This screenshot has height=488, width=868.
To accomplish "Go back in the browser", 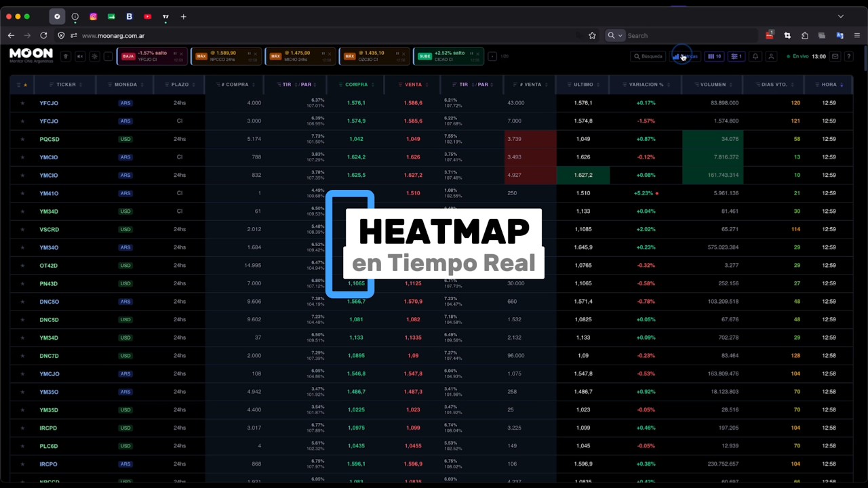I will [11, 35].
